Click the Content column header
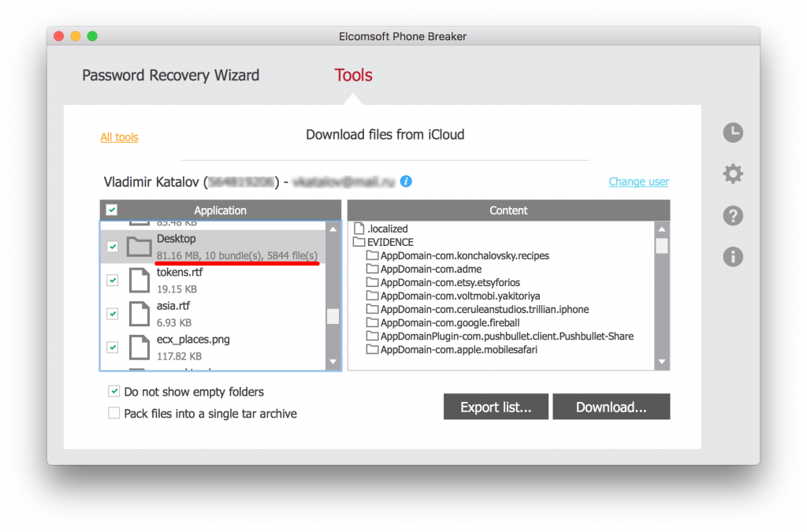The width and height of the screenshot is (807, 532). tap(508, 210)
